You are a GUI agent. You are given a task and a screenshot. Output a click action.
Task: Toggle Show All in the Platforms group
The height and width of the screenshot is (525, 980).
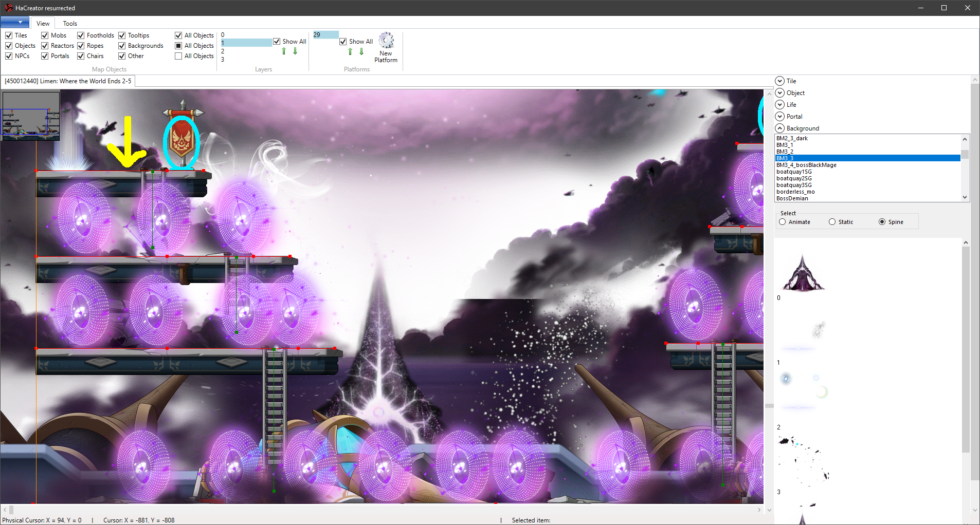pyautogui.click(x=343, y=42)
